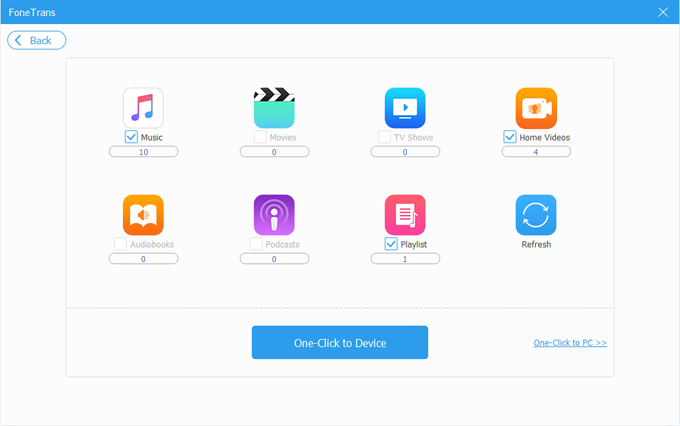Click the One-Click to Device button
Screen dimensions: 680x426
coord(339,342)
